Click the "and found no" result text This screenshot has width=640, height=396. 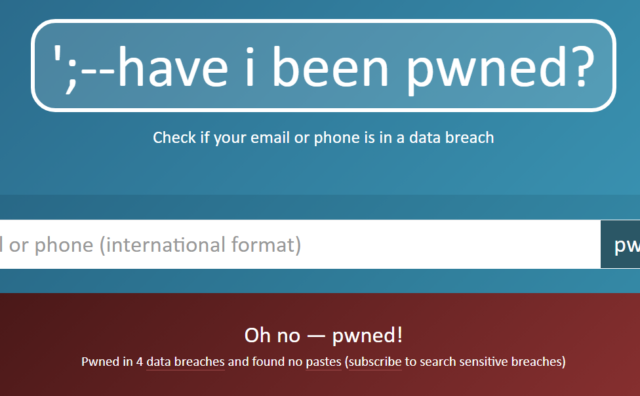pyautogui.click(x=265, y=362)
